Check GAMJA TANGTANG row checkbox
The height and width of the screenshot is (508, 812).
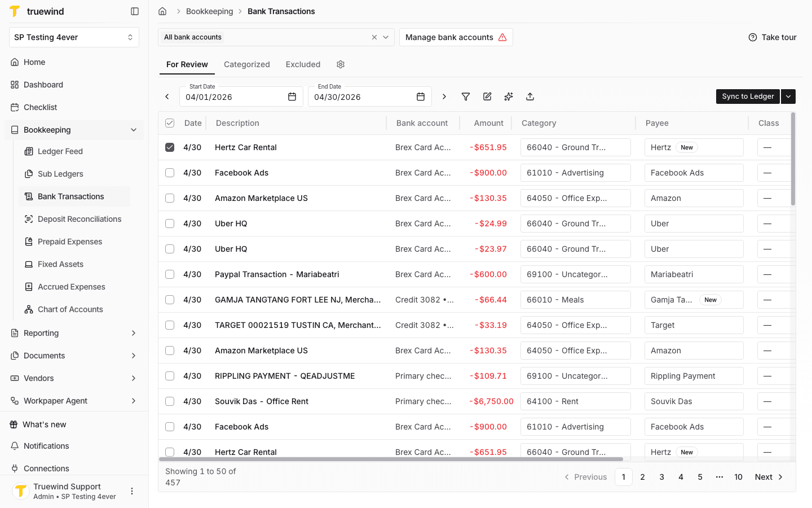pos(170,300)
